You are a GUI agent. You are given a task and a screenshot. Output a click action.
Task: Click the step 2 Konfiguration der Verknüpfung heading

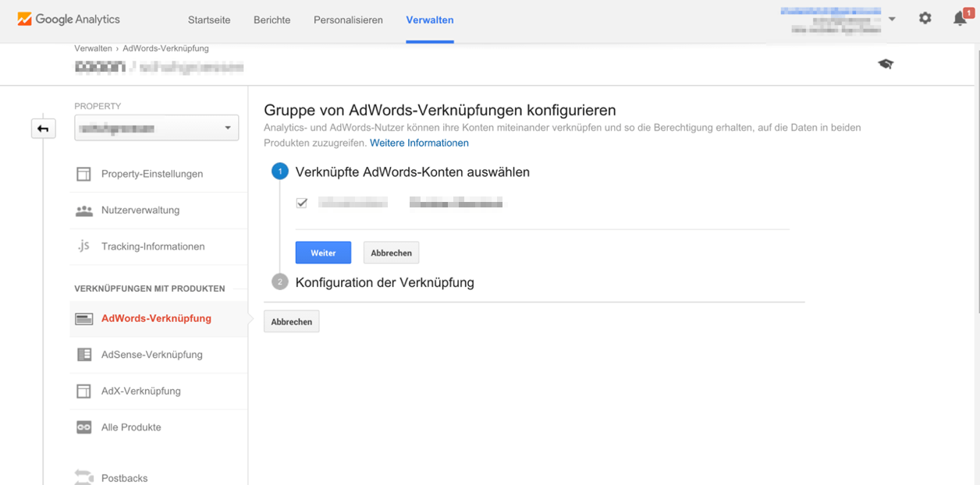point(385,282)
